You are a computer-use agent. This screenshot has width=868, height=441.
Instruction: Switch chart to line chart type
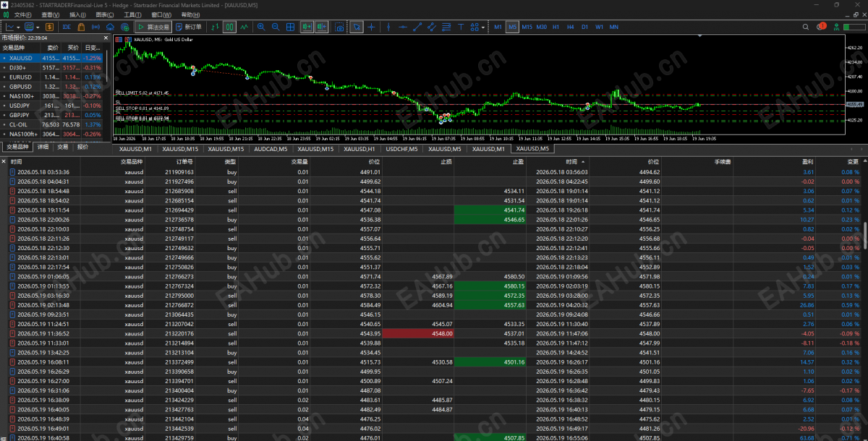(x=244, y=27)
